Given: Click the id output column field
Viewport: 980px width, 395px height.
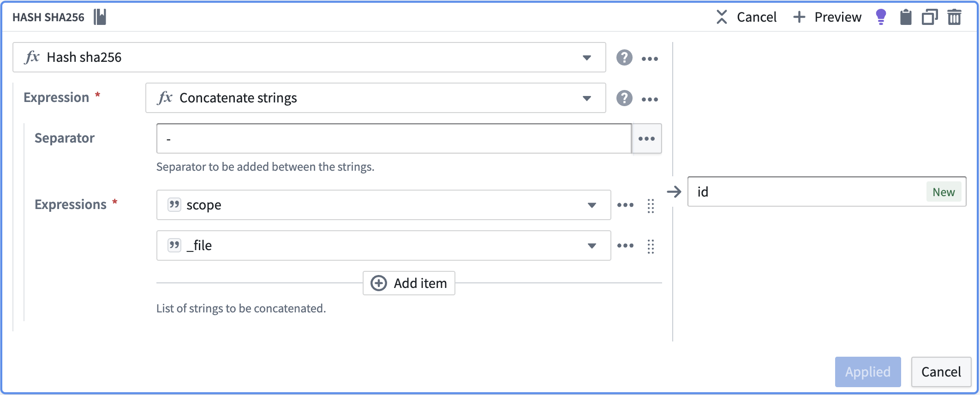Looking at the screenshot, I should coord(827,192).
